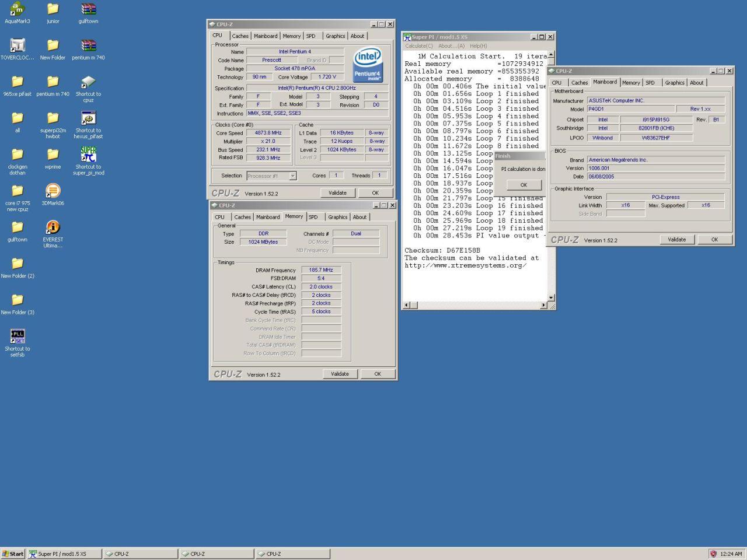Screen dimensions: 747x560
Task: Open About tab in CPU-Z memory window
Action: [x=360, y=217]
